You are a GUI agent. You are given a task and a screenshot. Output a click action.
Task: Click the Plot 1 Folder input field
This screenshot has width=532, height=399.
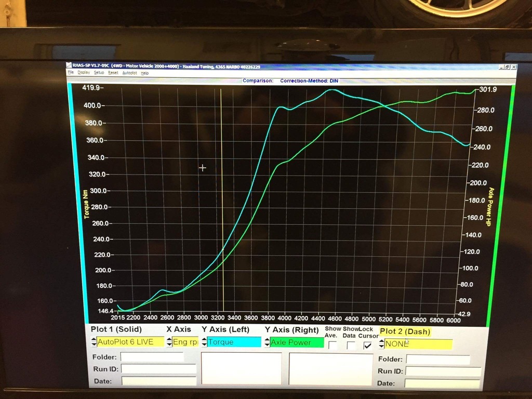click(x=152, y=357)
